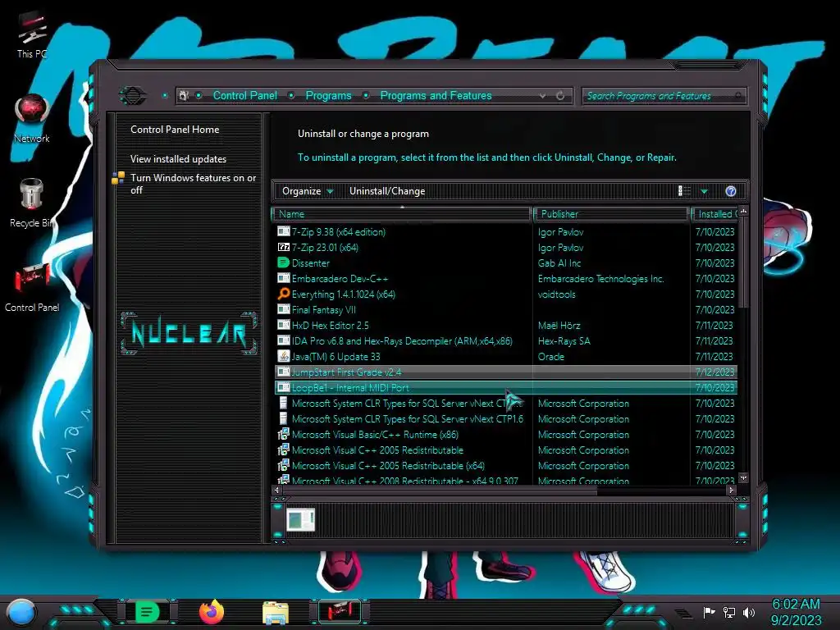Click the Dissenter green icon in list
Viewport: 840px width, 630px height.
coord(283,262)
